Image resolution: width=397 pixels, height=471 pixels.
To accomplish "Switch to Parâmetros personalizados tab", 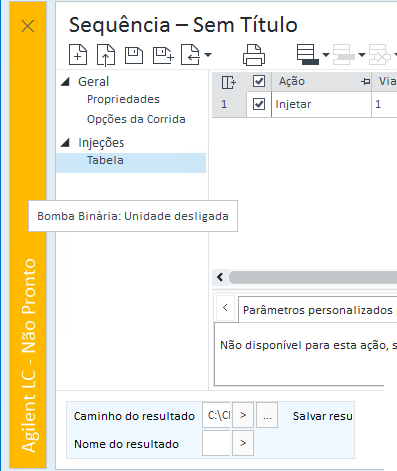I will click(318, 310).
